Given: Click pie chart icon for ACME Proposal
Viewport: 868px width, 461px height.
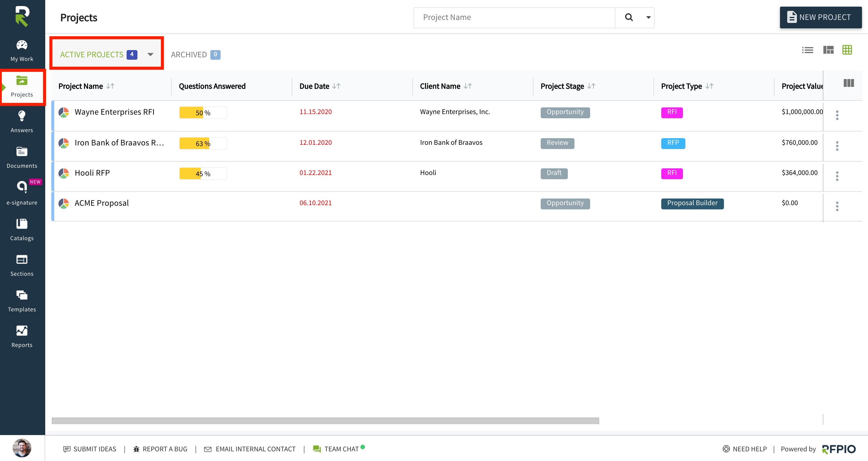Looking at the screenshot, I should click(64, 203).
